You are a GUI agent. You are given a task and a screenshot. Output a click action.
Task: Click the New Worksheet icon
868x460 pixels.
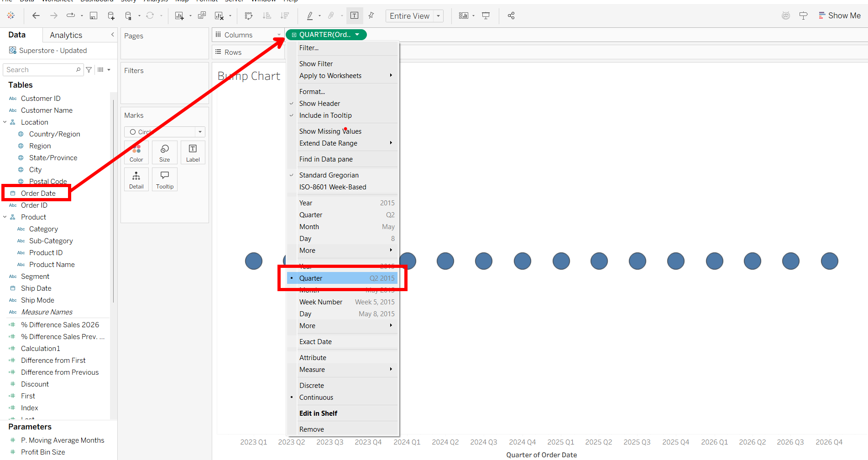(x=179, y=16)
